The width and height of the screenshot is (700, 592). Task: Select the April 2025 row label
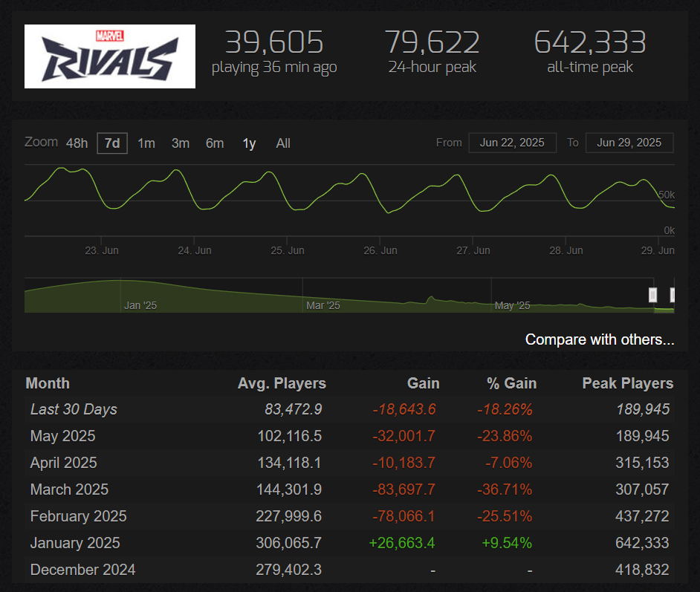pyautogui.click(x=63, y=463)
